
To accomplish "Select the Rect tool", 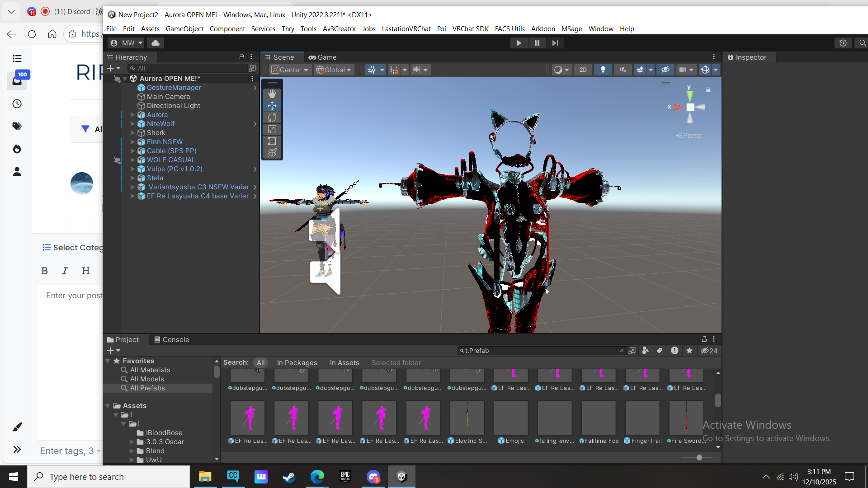I will (272, 141).
